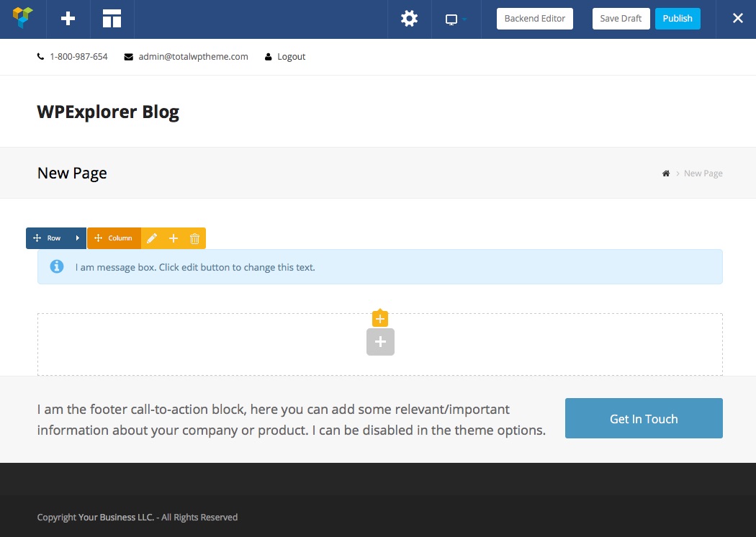The width and height of the screenshot is (756, 537).
Task: Add element to column via plus icon
Action: 173,238
